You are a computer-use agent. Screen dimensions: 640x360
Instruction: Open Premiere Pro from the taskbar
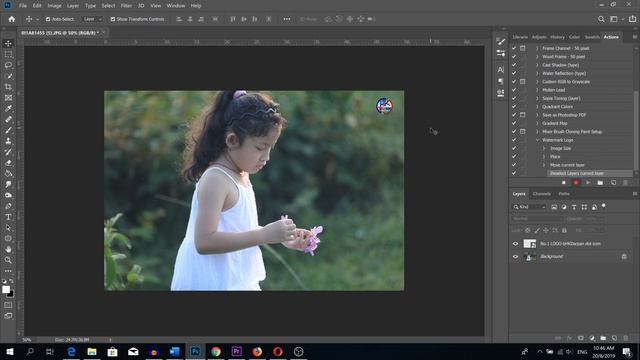236,351
